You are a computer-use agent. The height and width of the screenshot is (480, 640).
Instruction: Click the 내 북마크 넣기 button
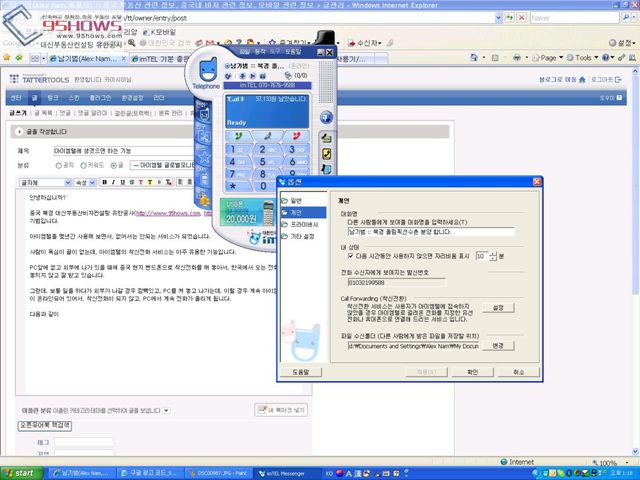pos(281,410)
